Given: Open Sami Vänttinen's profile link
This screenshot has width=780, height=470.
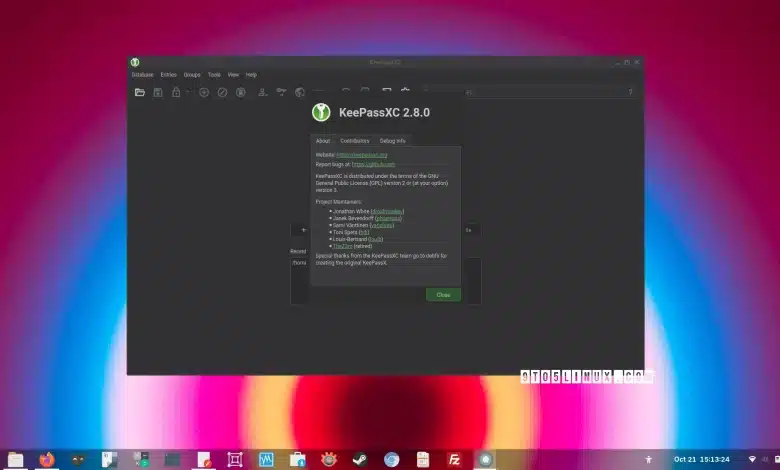Looking at the screenshot, I should [x=382, y=225].
